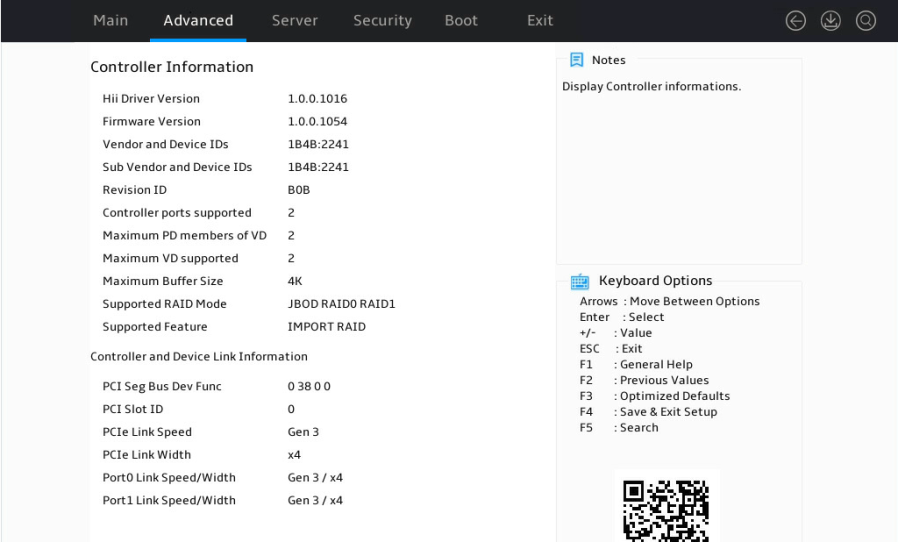The height and width of the screenshot is (542, 898).
Task: Click the F3 Optimized Defaults entry
Action: (655, 396)
